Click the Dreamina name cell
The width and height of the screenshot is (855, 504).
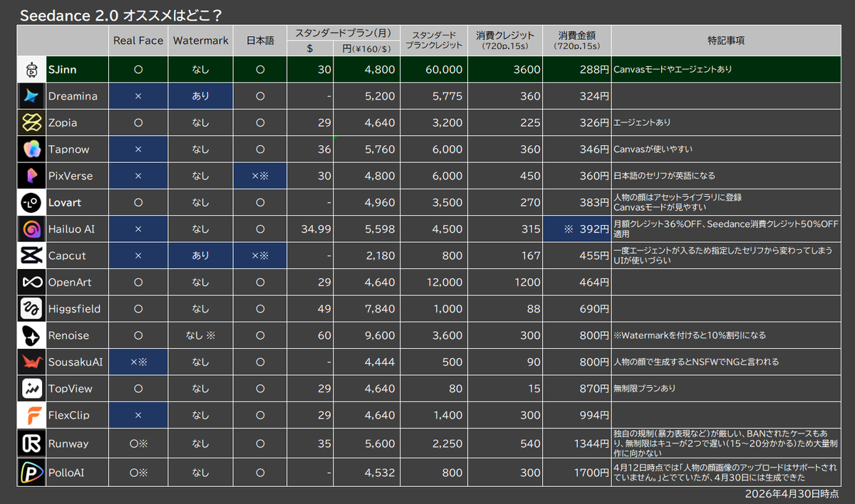[77, 96]
